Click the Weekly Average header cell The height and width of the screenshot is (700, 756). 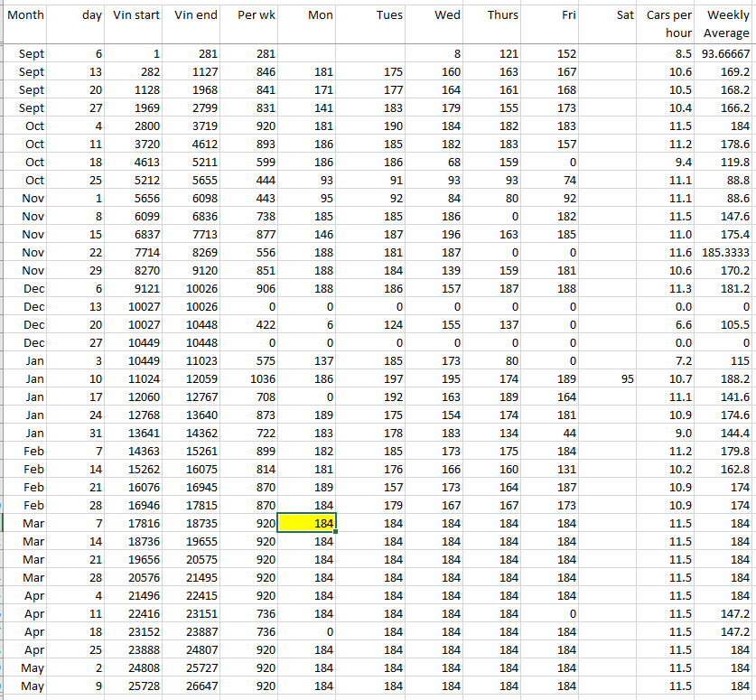coord(727,24)
